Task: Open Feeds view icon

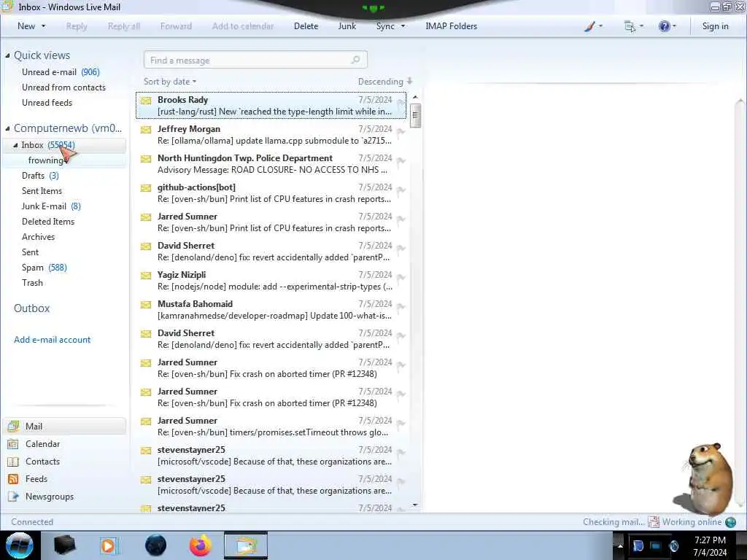Action: point(13,479)
